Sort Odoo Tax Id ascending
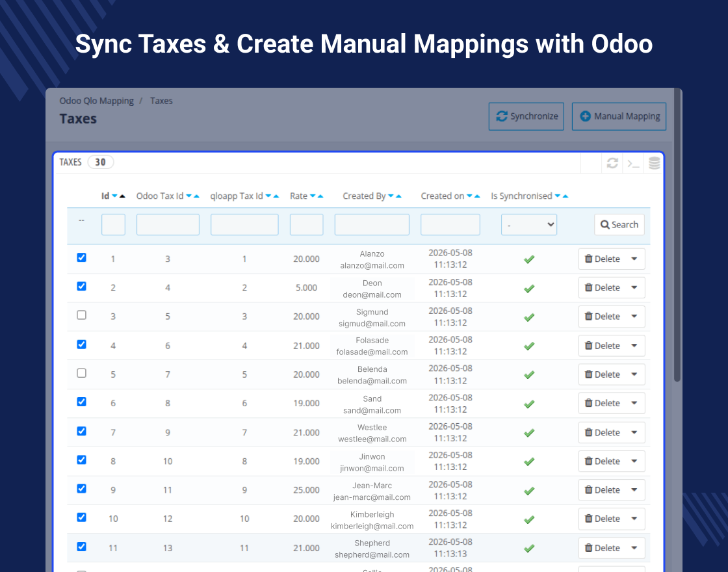The image size is (728, 572). pyautogui.click(x=196, y=196)
